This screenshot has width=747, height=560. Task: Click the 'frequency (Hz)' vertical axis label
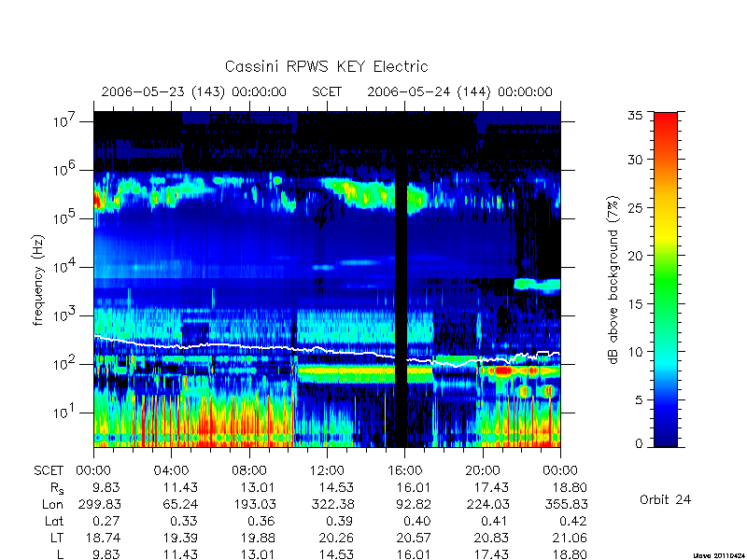coord(38,280)
